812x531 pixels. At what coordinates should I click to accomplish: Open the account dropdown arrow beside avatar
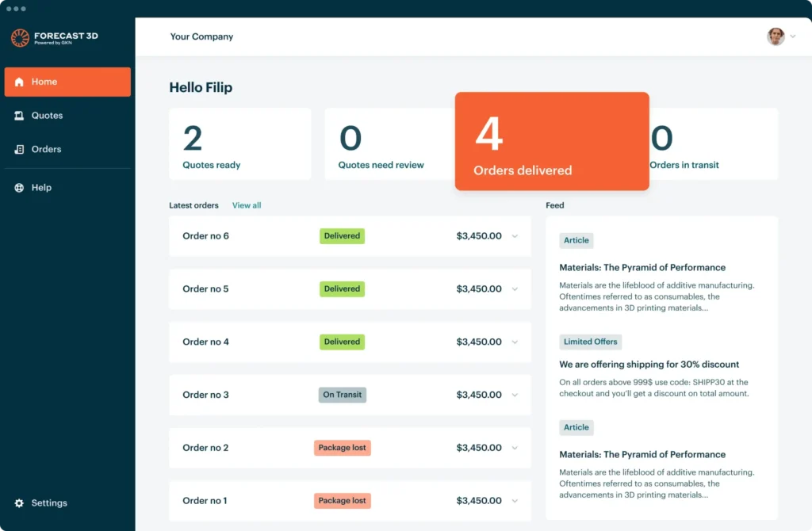[792, 37]
